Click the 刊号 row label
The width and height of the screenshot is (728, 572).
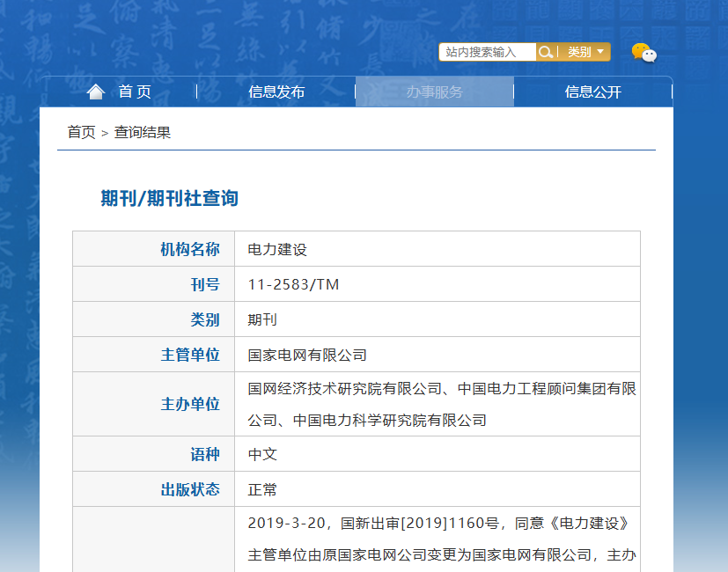point(205,284)
